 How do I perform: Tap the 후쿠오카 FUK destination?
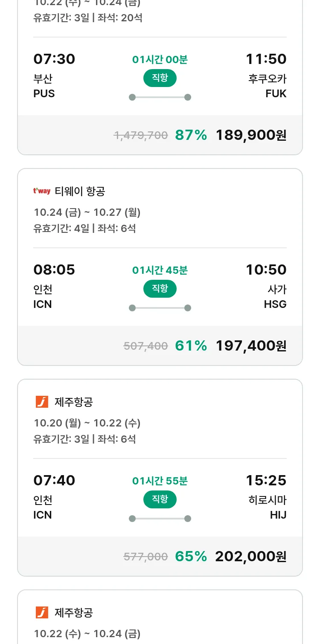[x=268, y=86]
